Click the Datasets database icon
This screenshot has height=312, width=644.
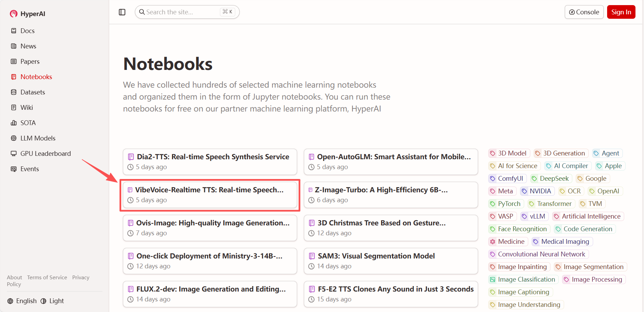(x=14, y=92)
